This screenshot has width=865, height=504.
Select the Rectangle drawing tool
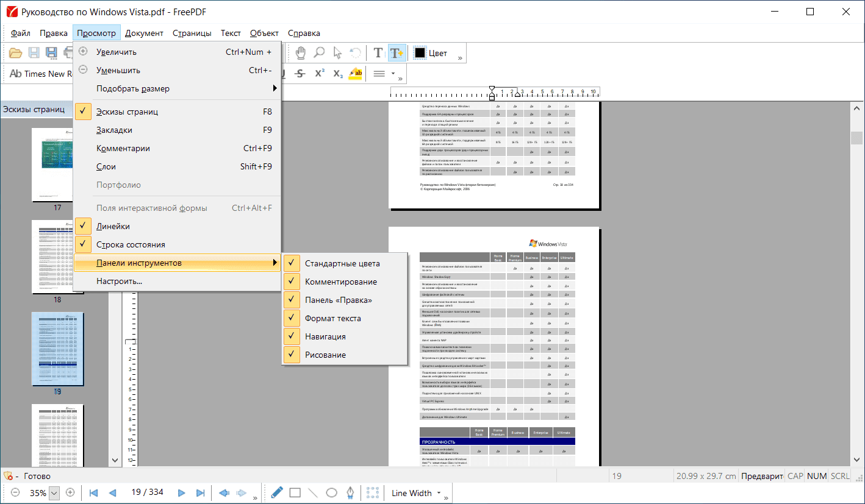(295, 492)
